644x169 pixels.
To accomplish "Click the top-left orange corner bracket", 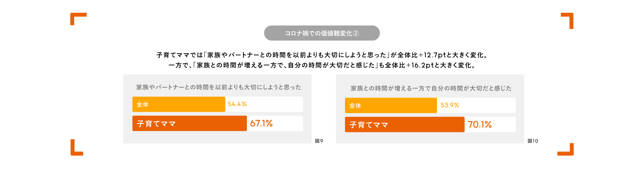I will [x=74, y=16].
